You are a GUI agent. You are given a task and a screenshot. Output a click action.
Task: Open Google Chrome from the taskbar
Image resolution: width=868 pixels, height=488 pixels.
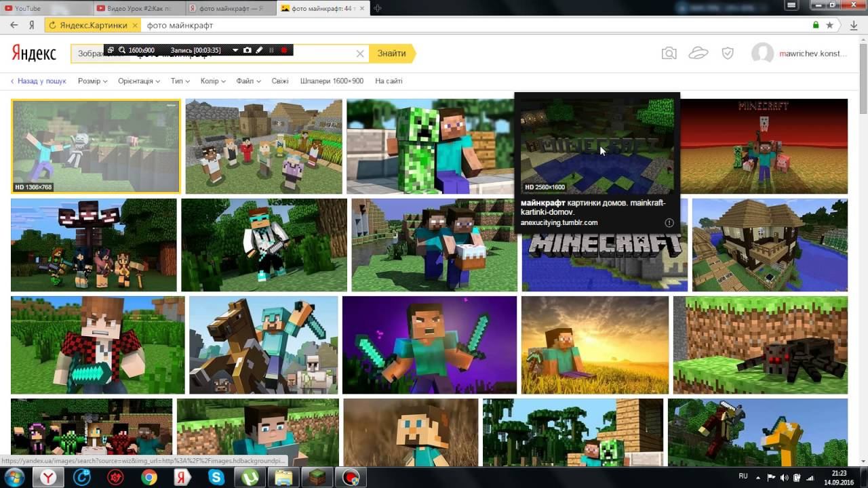[149, 478]
